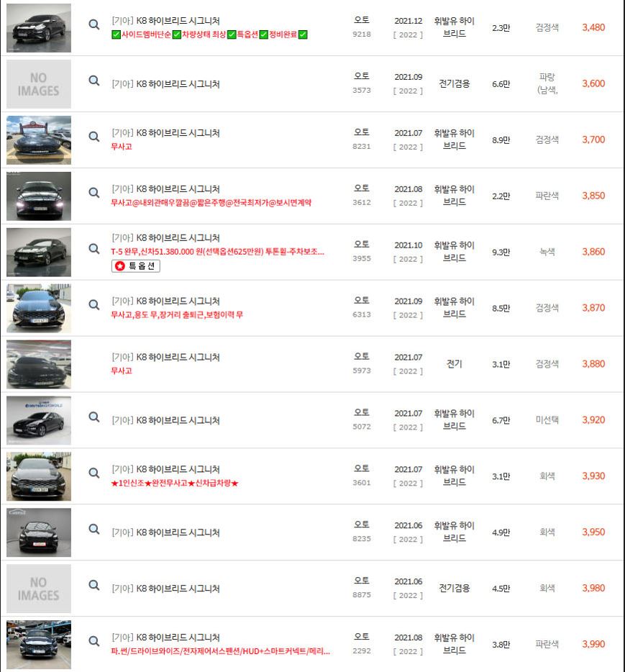The width and height of the screenshot is (625, 672).
Task: Click the magnifier icon for the 3,600 listing
Action: [93, 81]
